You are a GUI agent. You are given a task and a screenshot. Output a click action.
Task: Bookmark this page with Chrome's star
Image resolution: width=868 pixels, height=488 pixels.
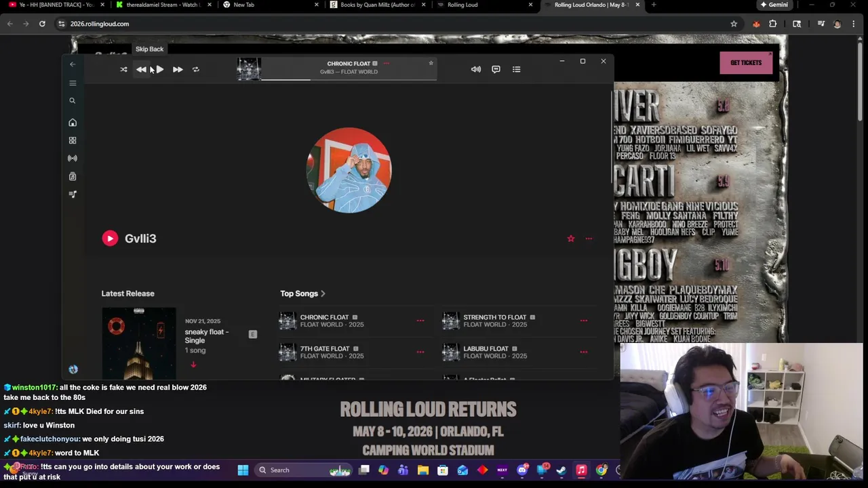coord(734,24)
